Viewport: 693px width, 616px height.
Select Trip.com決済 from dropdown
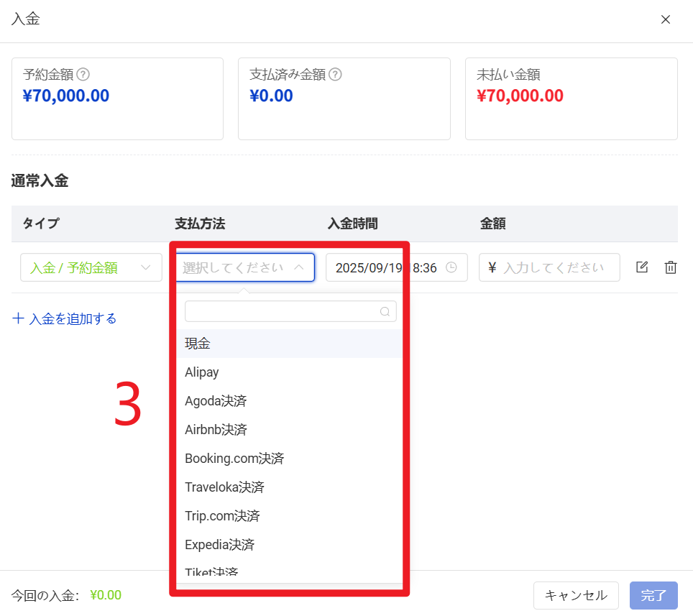coord(222,516)
